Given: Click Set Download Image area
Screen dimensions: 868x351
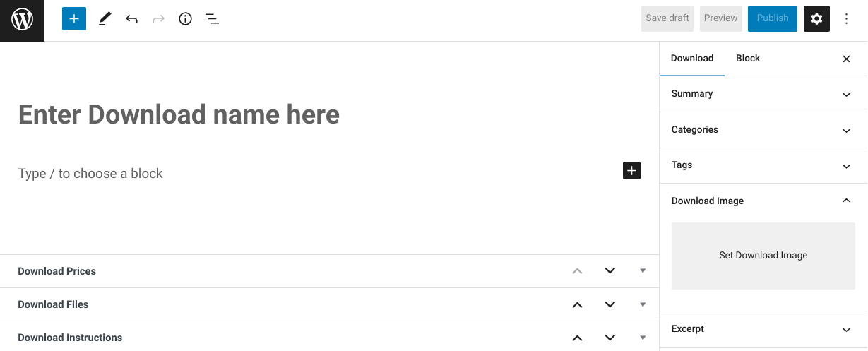Looking at the screenshot, I should point(763,256).
